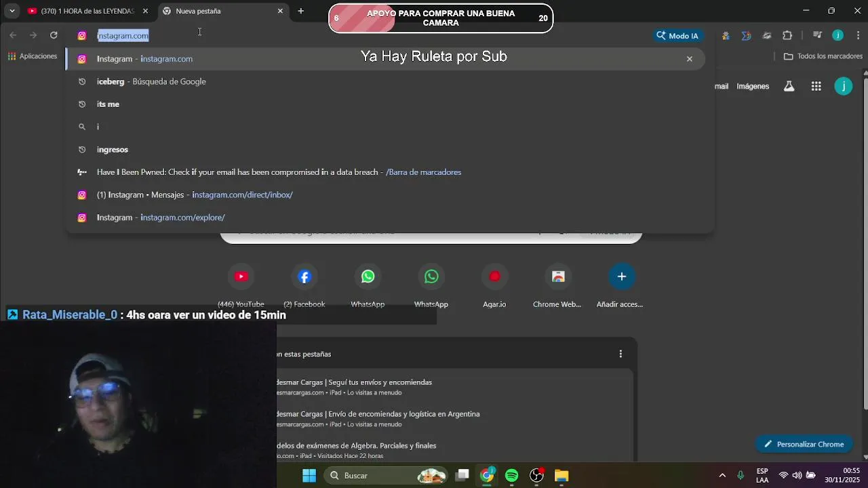The height and width of the screenshot is (488, 868).
Task: Expand the hidden system tray icons chevron
Action: point(722,475)
